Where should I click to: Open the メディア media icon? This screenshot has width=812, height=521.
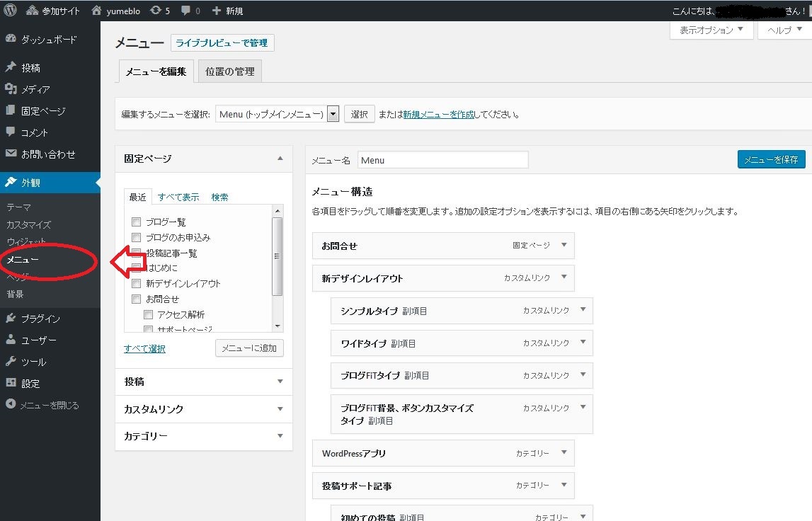coord(11,89)
